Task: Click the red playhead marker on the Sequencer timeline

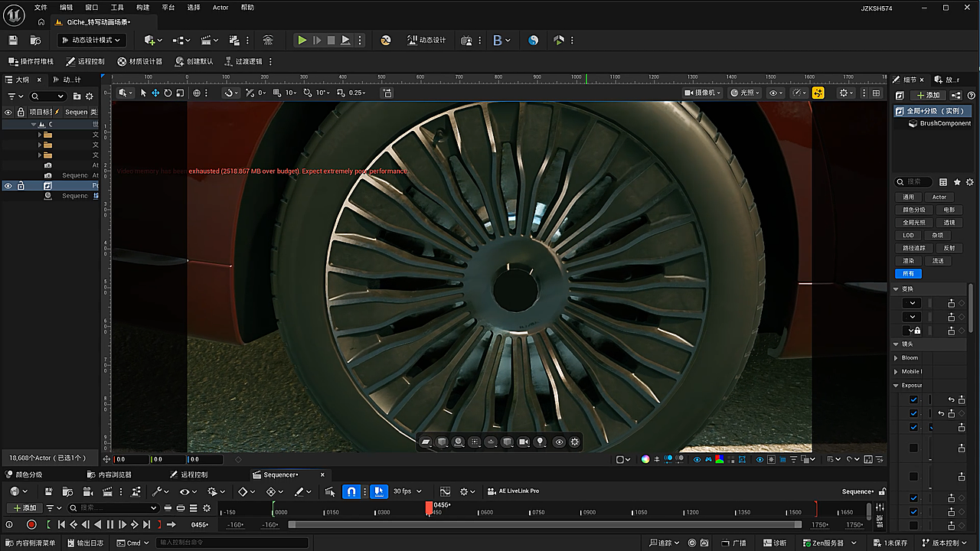Action: tap(429, 507)
